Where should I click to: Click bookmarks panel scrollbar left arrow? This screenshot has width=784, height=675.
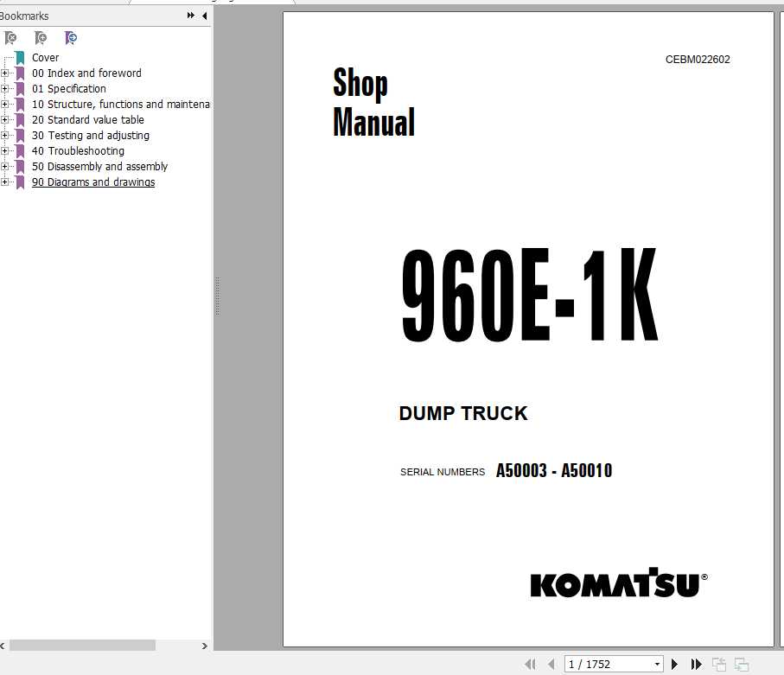pyautogui.click(x=3, y=646)
